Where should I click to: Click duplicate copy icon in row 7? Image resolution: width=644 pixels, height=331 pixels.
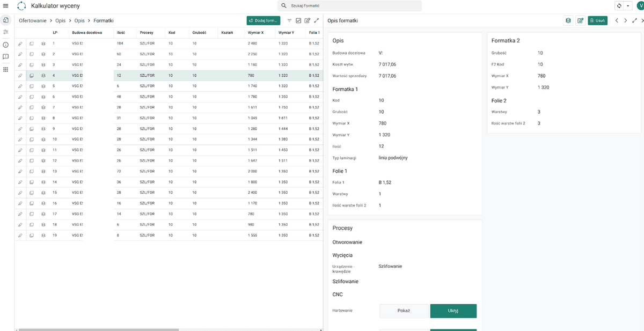click(x=32, y=107)
